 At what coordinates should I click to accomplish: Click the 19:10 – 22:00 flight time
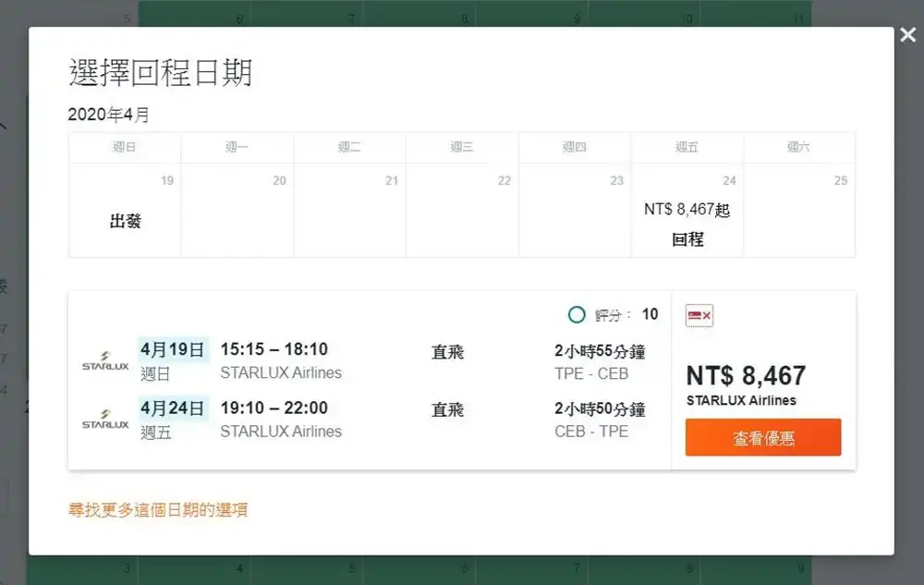pyautogui.click(x=274, y=408)
